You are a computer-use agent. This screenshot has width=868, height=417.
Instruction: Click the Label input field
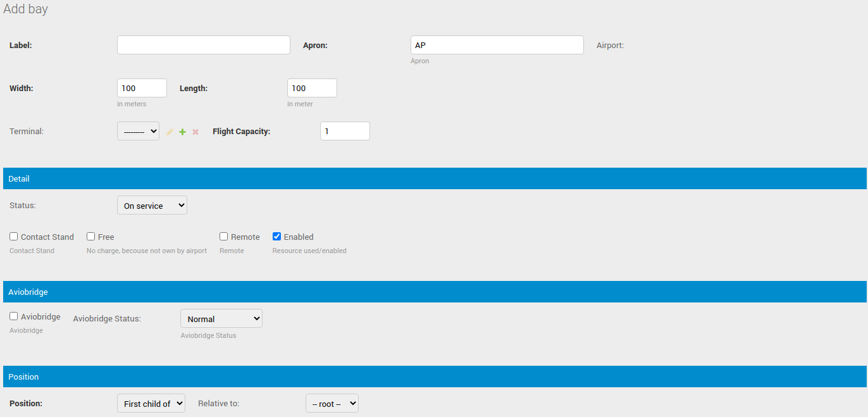203,45
